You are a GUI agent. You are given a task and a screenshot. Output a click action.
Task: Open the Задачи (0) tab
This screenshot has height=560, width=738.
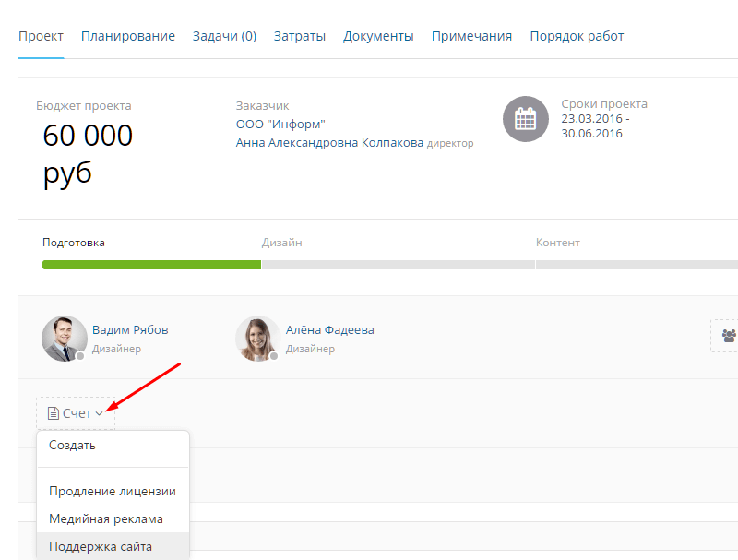coord(224,36)
